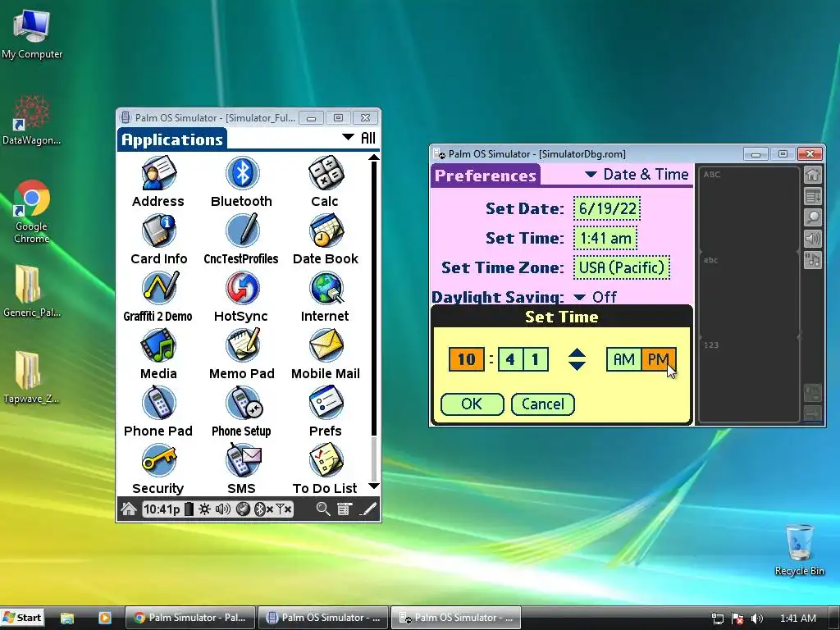This screenshot has height=630, width=840.
Task: Click the Menu silkscreen button in SimulatorDbg
Action: (x=813, y=197)
